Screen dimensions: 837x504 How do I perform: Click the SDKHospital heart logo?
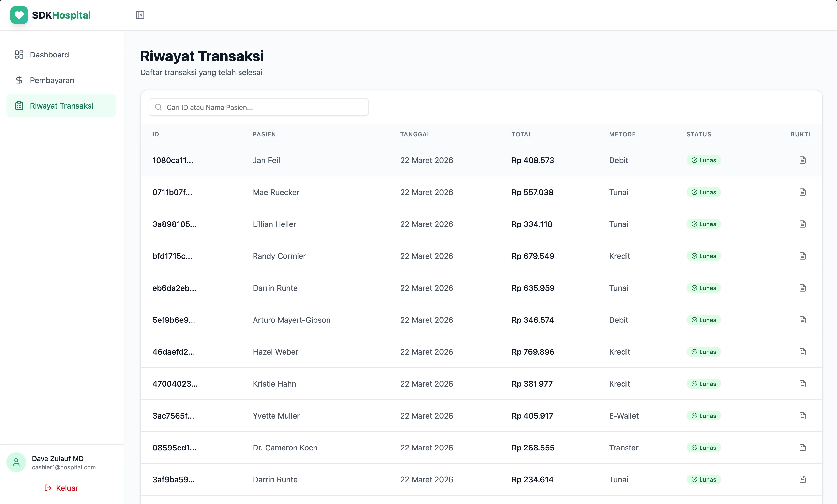click(x=19, y=15)
